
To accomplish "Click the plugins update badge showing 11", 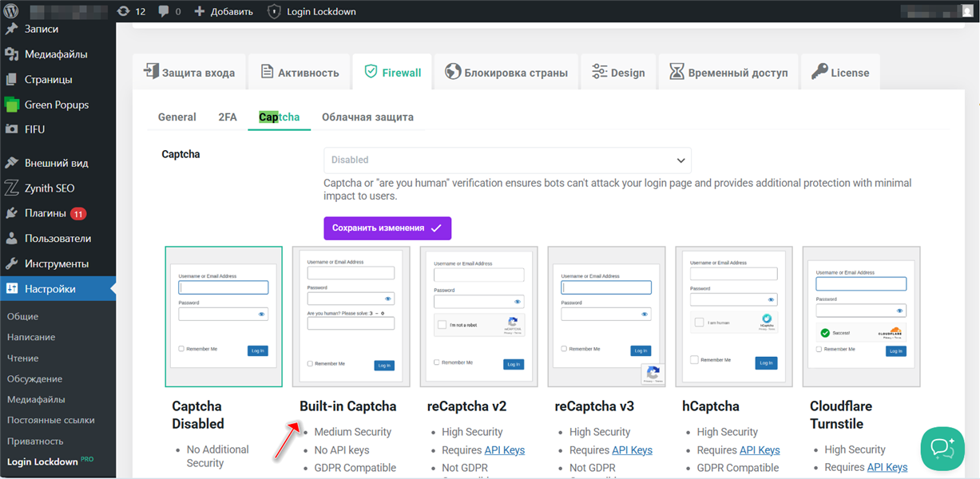I will pos(78,214).
